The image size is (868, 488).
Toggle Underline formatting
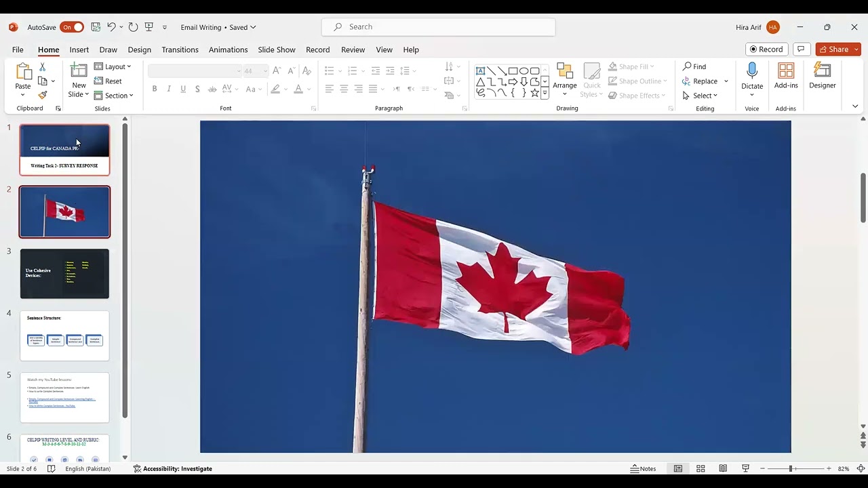(x=183, y=89)
